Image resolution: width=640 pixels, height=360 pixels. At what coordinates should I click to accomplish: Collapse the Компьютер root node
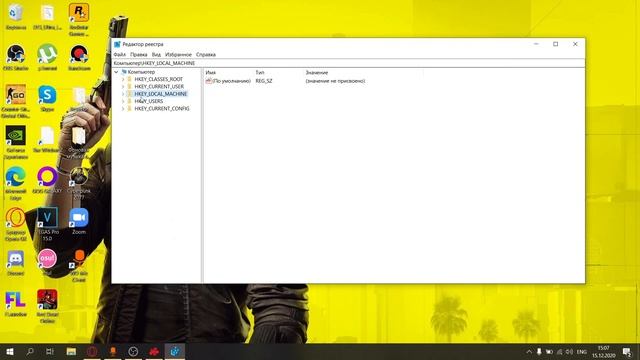tap(116, 72)
